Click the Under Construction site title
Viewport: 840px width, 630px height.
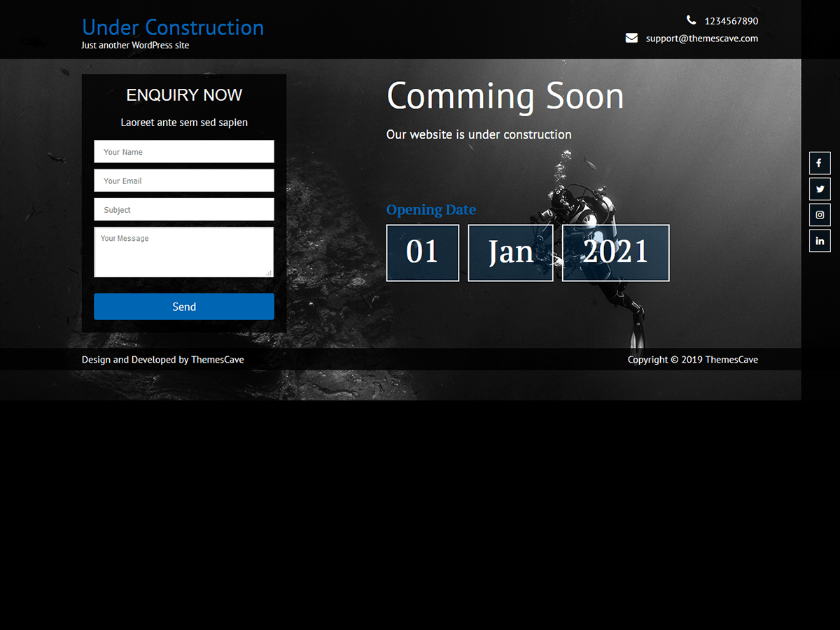(x=172, y=27)
